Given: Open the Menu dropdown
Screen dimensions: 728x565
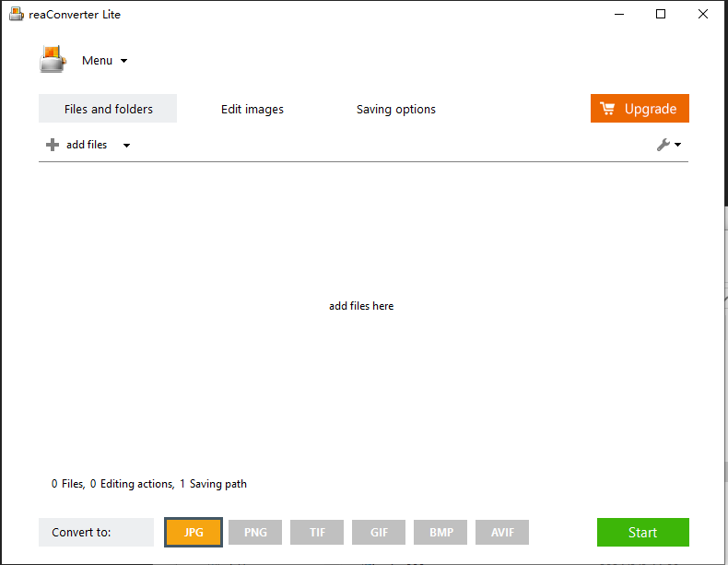Looking at the screenshot, I should [x=104, y=61].
